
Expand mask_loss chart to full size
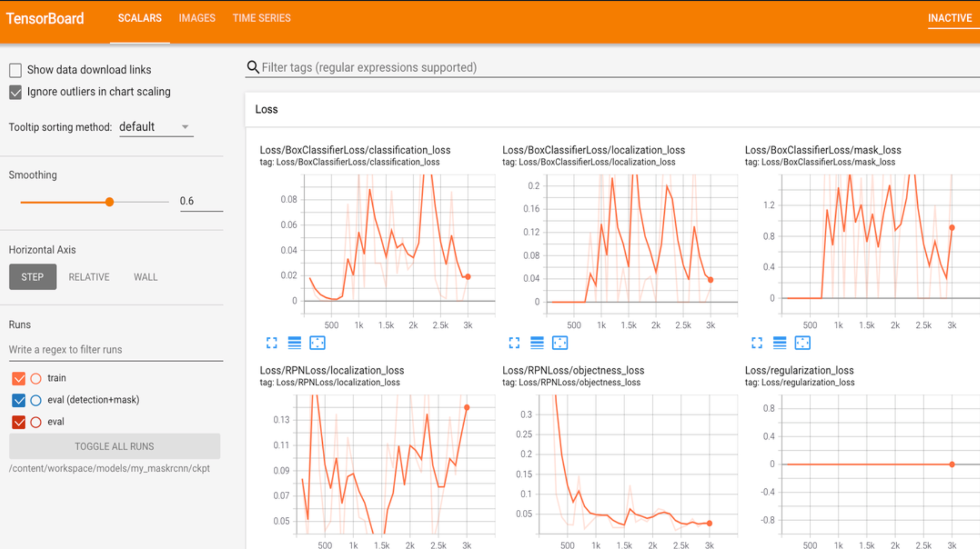pos(757,343)
